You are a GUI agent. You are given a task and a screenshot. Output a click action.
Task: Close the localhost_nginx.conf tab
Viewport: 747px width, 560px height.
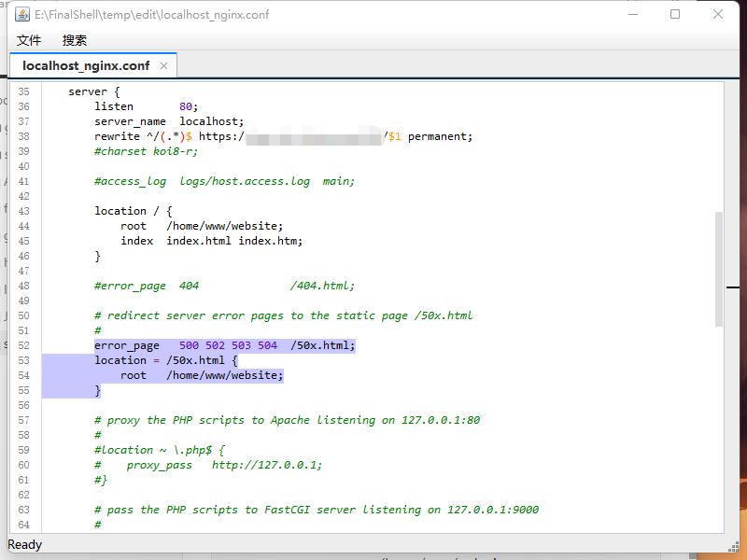(164, 66)
